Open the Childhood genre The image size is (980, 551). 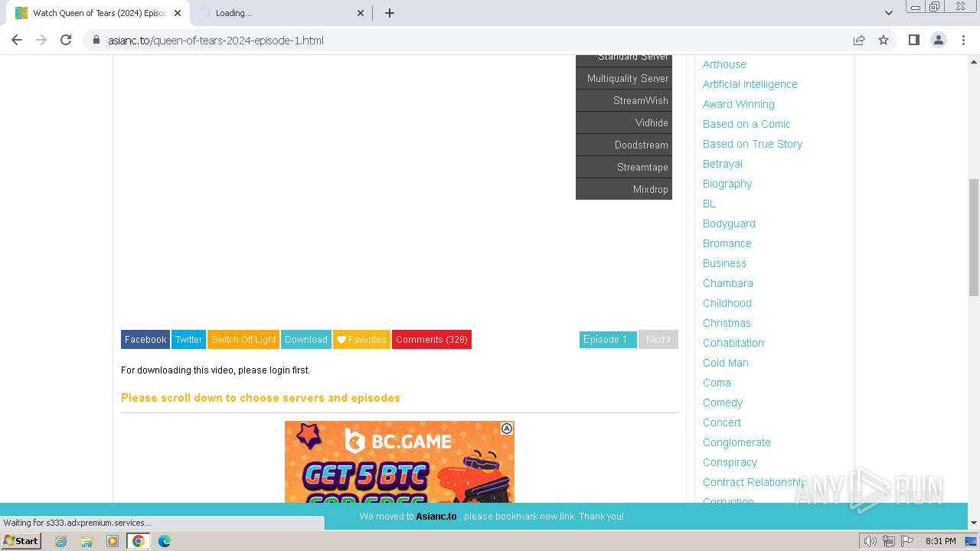pyautogui.click(x=727, y=303)
